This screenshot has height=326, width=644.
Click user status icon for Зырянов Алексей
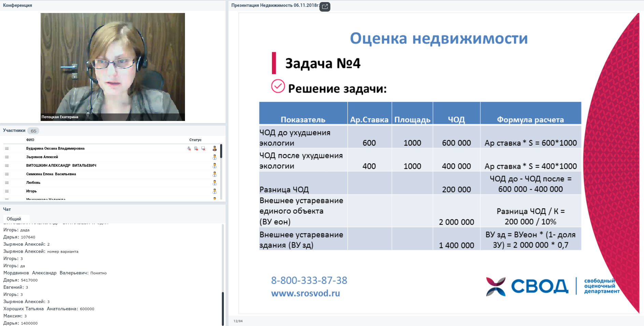(x=215, y=157)
